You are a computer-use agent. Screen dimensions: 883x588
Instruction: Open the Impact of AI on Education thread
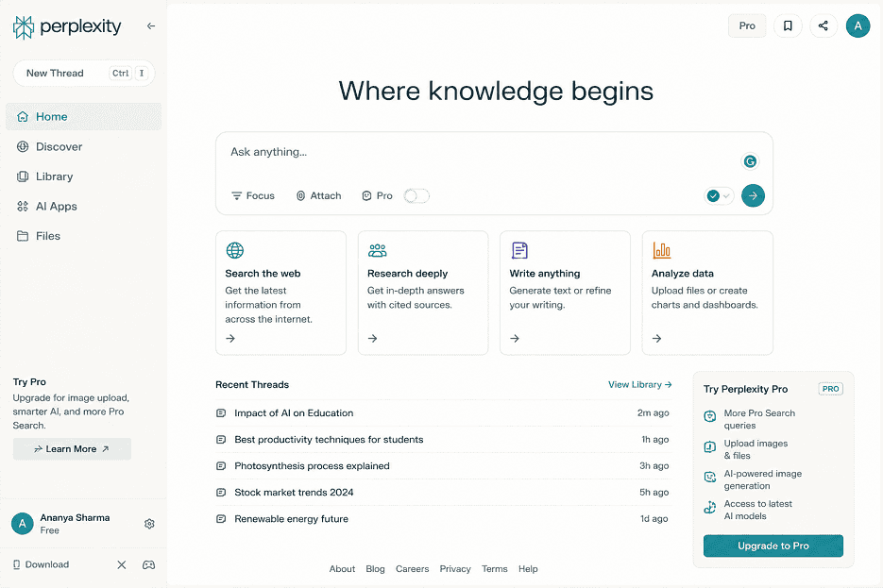click(443, 413)
